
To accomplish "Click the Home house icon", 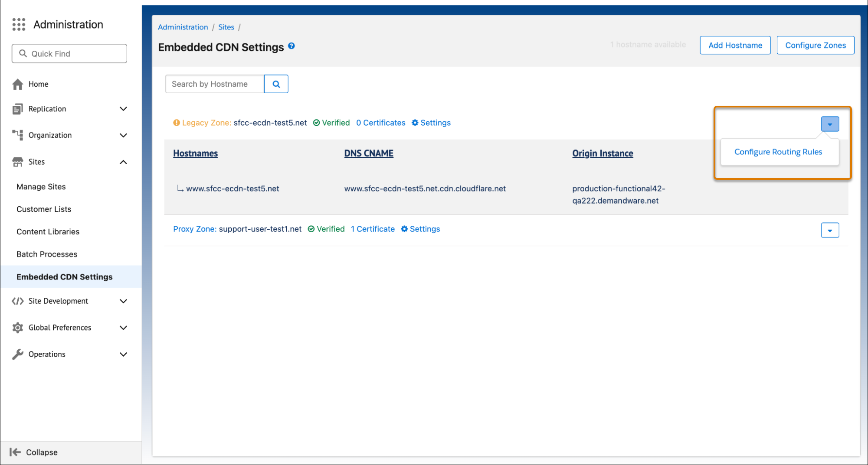I will click(x=18, y=84).
